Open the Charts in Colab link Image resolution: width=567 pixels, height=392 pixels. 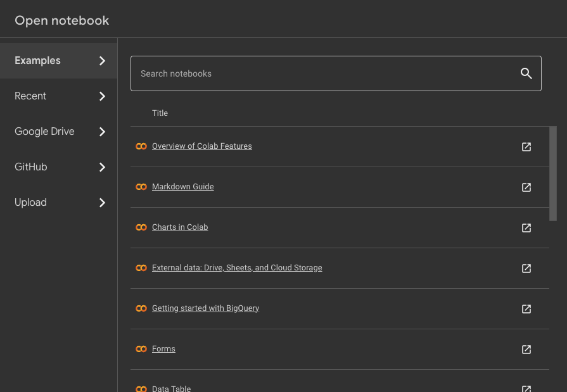180,227
